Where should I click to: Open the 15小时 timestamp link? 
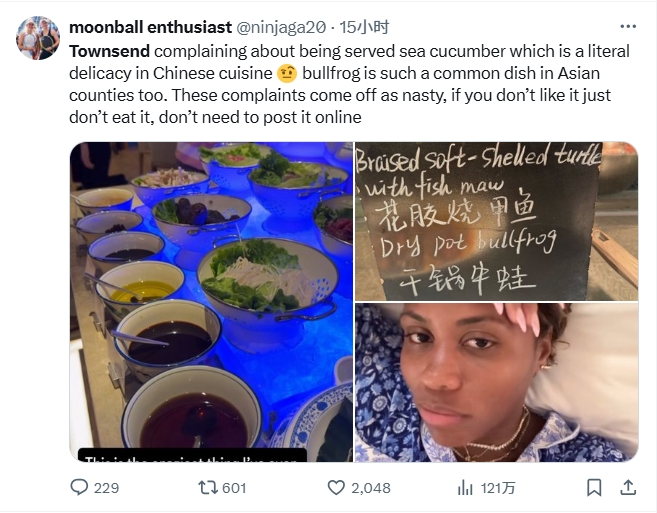[x=364, y=27]
